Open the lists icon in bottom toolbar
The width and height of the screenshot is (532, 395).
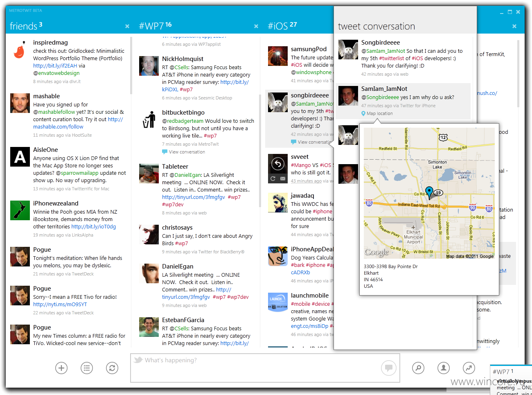87,368
